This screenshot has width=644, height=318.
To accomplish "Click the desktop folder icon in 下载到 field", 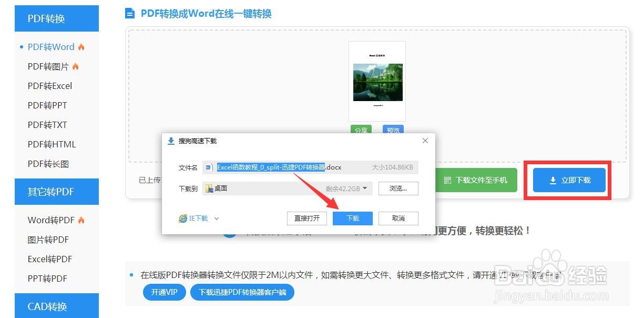I will 210,188.
